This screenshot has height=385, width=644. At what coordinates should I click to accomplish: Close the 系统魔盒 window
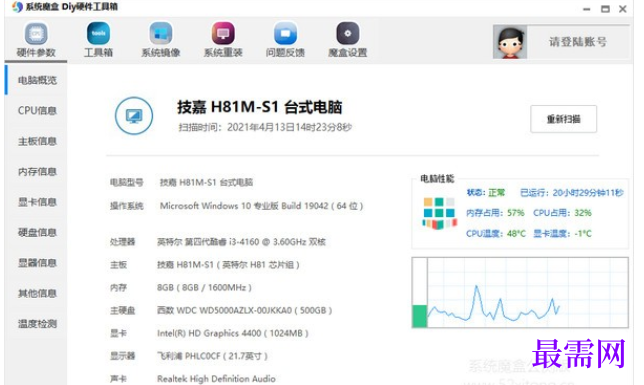click(x=623, y=9)
